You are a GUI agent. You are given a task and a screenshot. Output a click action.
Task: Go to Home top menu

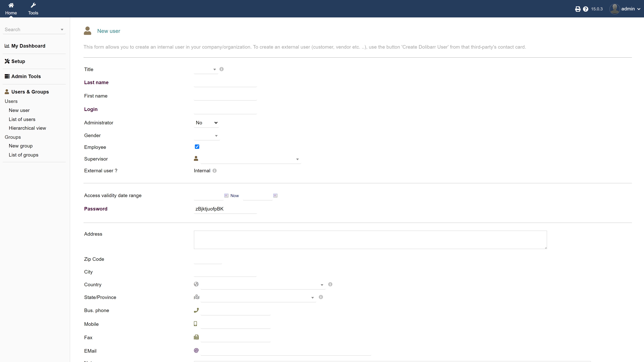click(x=11, y=9)
